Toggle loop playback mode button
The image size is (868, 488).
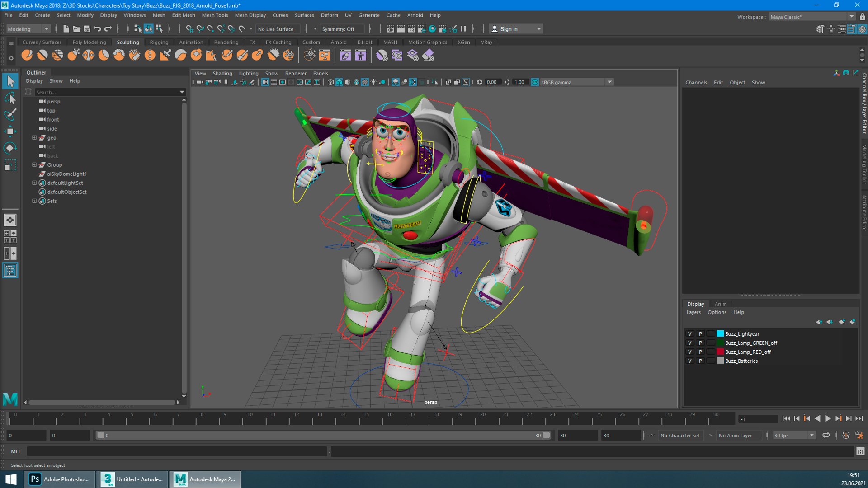pos(826,436)
